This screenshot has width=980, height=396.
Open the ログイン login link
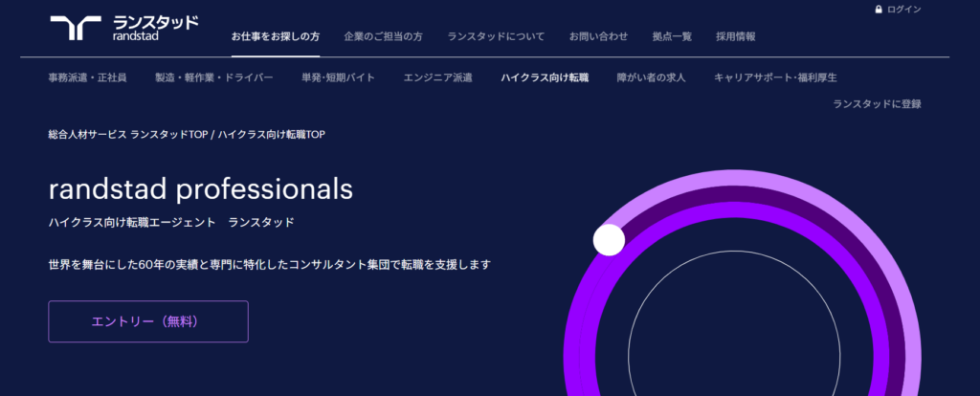[903, 10]
